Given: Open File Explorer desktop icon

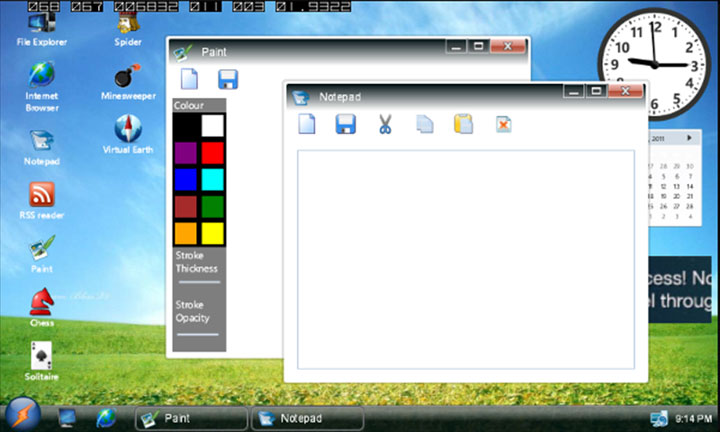Looking at the screenshot, I should pos(42,30).
